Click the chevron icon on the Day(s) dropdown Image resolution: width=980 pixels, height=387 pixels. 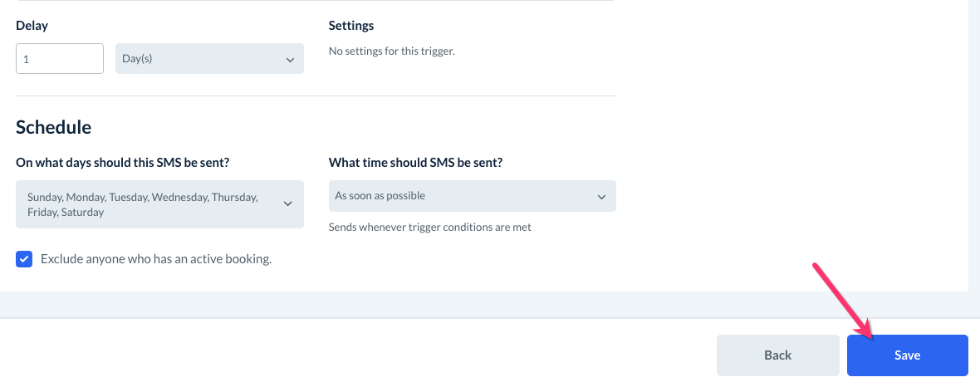tap(290, 60)
